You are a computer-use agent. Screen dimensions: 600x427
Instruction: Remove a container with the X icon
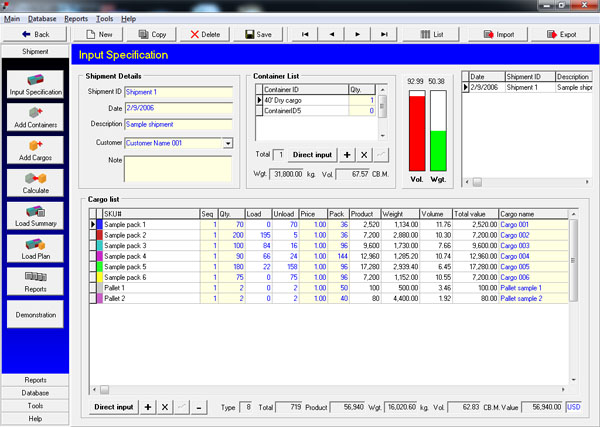(x=364, y=155)
